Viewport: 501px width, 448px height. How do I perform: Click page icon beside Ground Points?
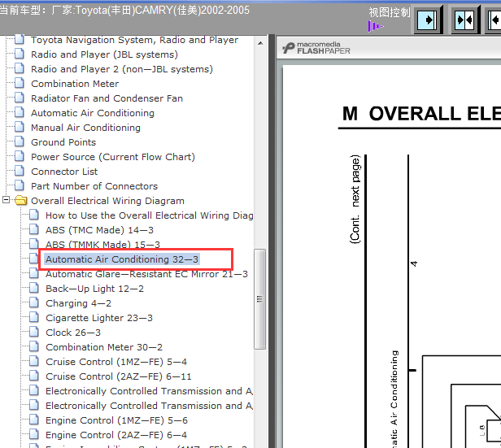(x=20, y=141)
